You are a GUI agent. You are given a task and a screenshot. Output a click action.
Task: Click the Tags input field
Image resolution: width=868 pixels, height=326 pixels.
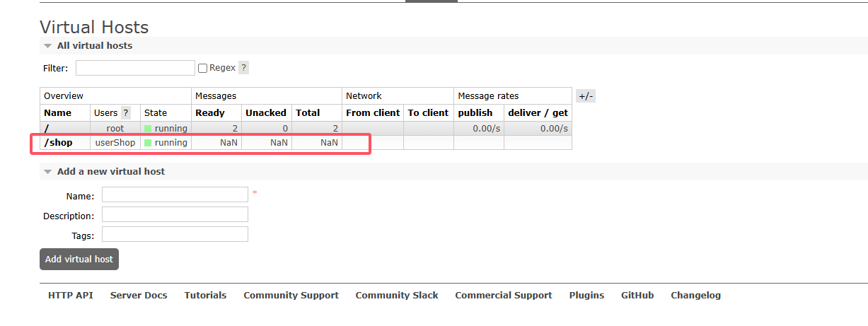(175, 234)
